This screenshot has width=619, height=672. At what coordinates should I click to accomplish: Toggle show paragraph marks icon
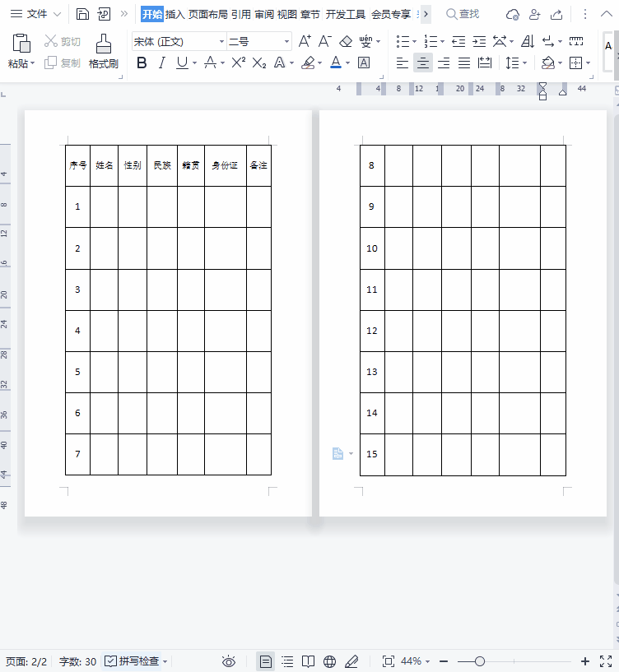tap(548, 42)
